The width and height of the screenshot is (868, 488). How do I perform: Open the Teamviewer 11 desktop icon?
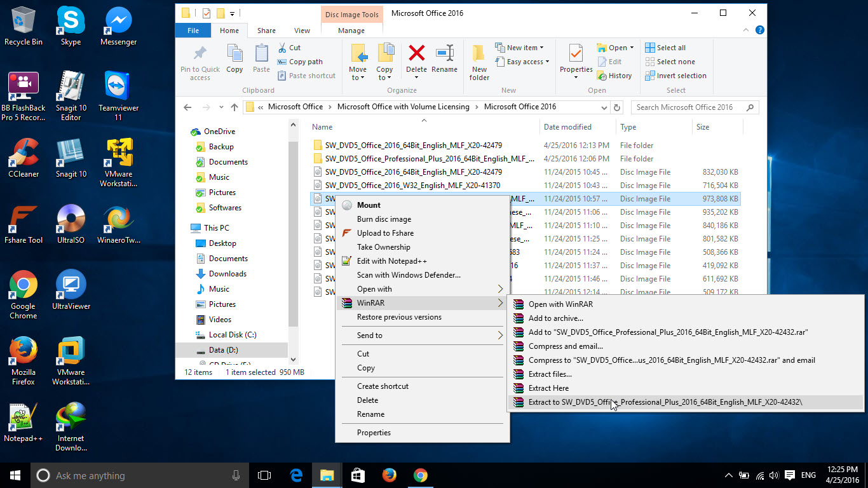point(118,96)
